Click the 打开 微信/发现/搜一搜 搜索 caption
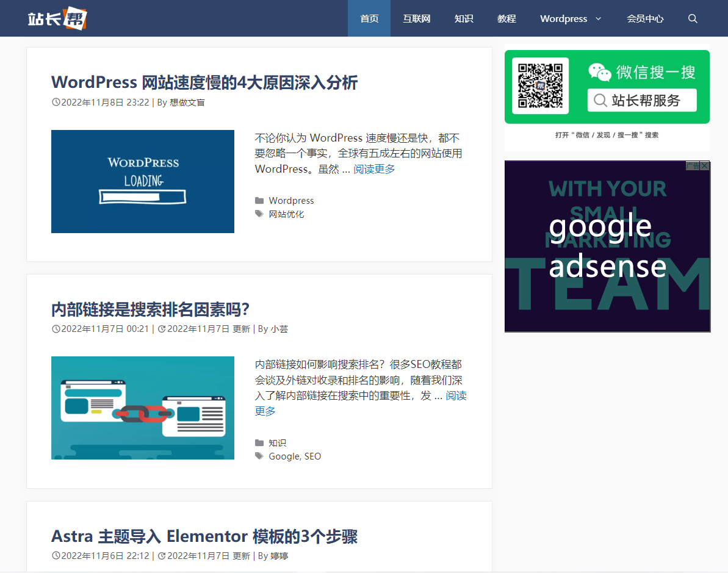728x573 pixels. (x=607, y=135)
